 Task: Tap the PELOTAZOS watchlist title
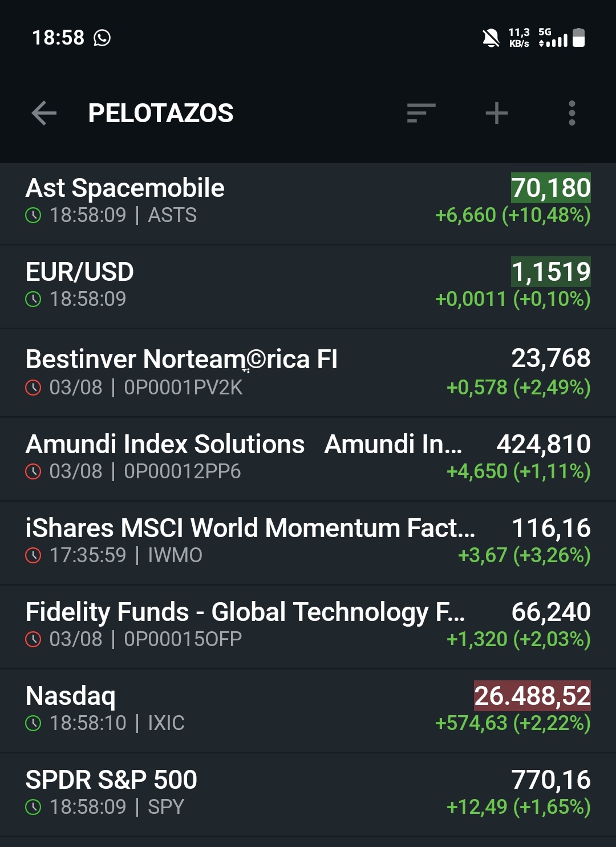[x=161, y=113]
